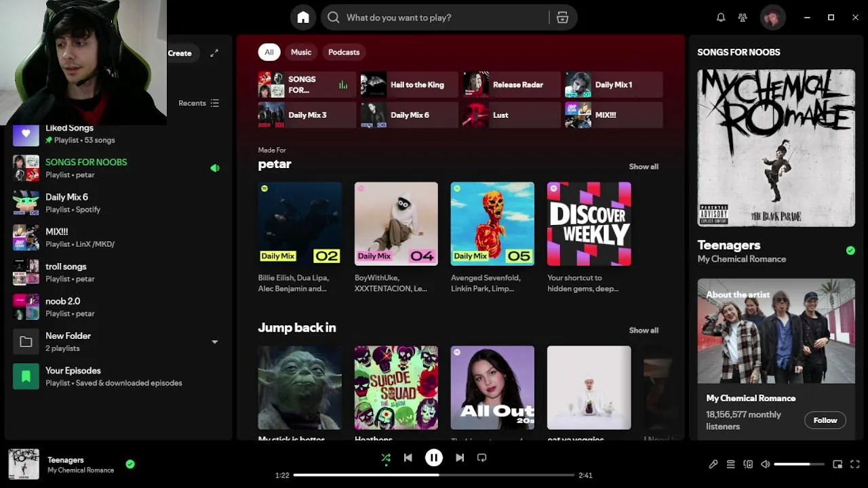
Task: Open Daily Mix 6 shortcut tile
Action: pyautogui.click(x=409, y=115)
